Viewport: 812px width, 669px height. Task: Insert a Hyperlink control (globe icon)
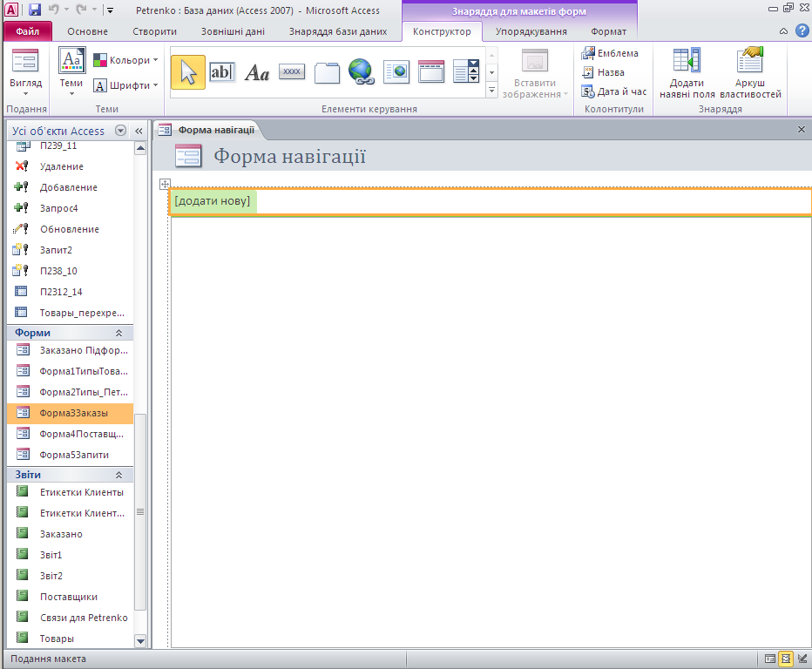point(361,72)
